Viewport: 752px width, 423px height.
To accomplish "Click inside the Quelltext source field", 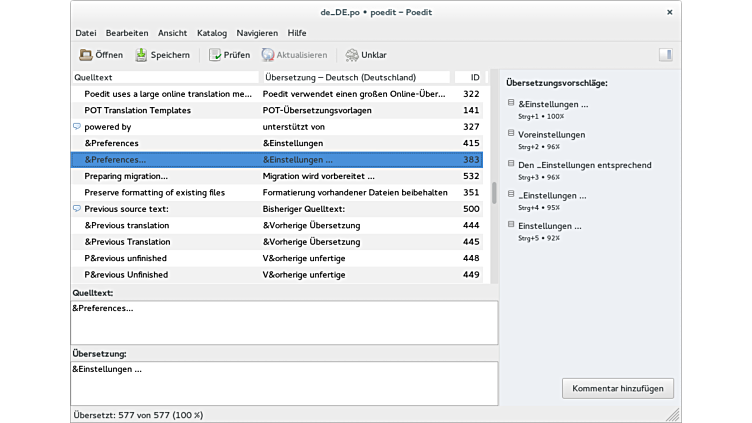I will (x=284, y=322).
